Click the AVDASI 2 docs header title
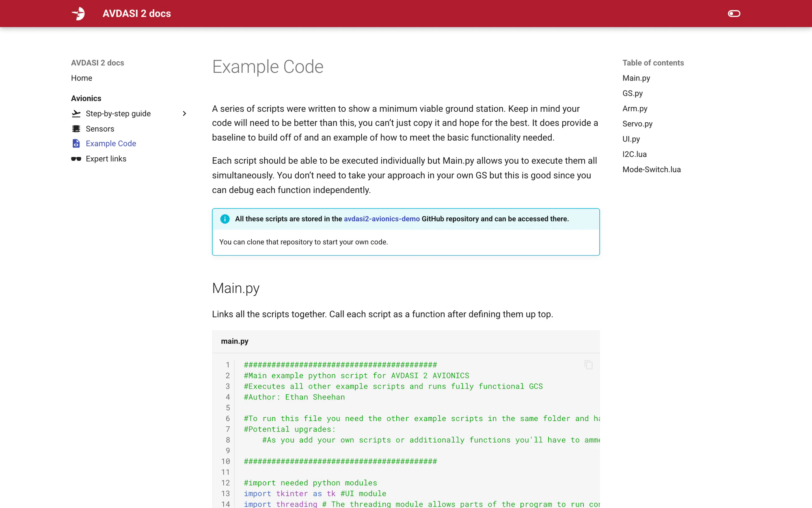The image size is (812, 508). pyautogui.click(x=136, y=13)
